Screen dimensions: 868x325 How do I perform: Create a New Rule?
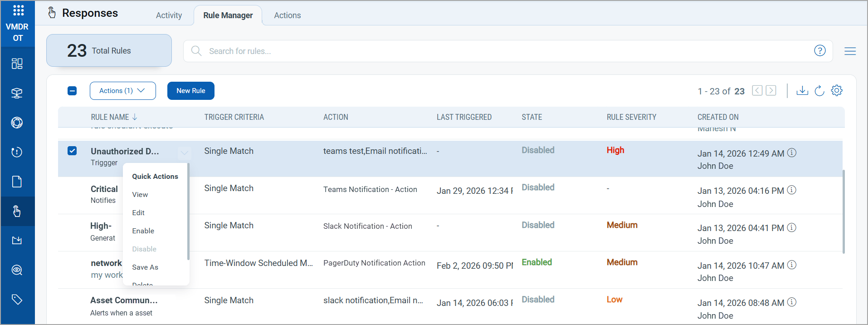pyautogui.click(x=190, y=91)
